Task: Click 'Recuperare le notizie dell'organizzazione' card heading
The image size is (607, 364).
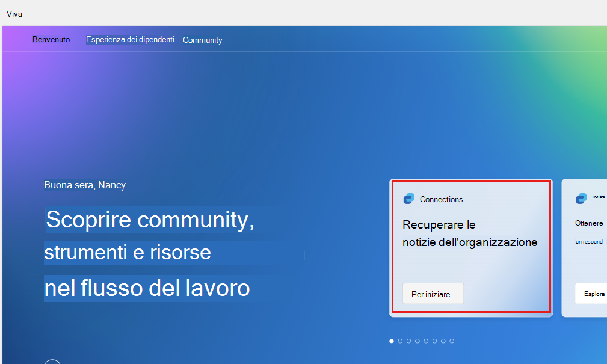Action: (470, 233)
